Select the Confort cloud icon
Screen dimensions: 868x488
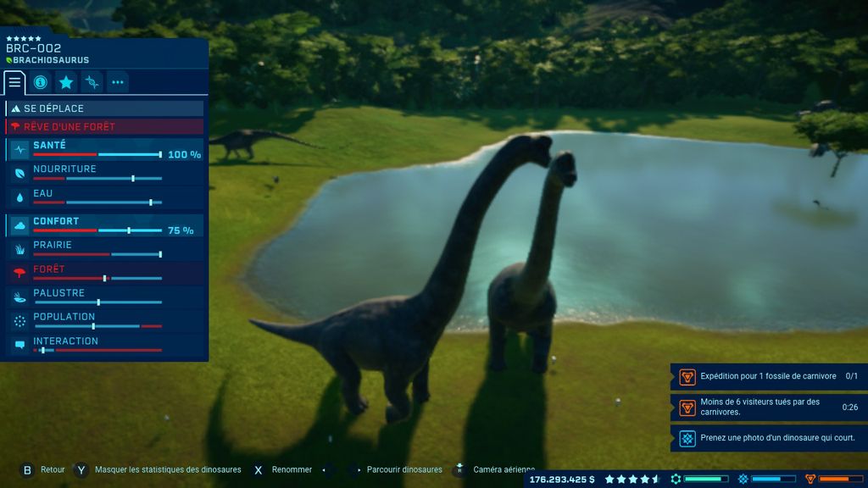(x=20, y=225)
